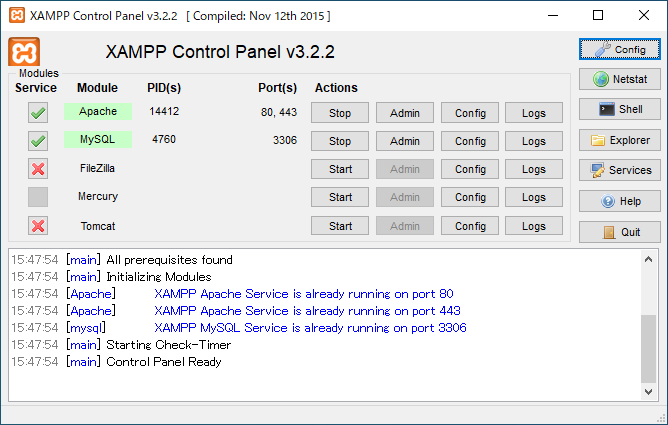Toggle the Apache service checkbox
Viewport: 668px width, 425px height.
(x=38, y=113)
